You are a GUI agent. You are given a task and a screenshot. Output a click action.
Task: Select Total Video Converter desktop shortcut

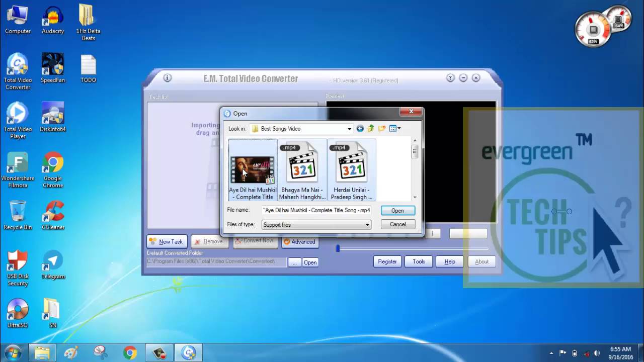tap(18, 71)
